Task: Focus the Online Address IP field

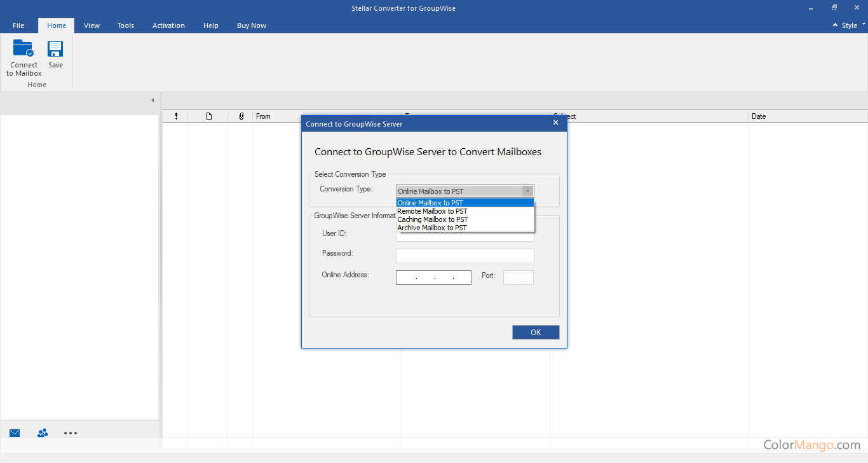Action: [433, 277]
